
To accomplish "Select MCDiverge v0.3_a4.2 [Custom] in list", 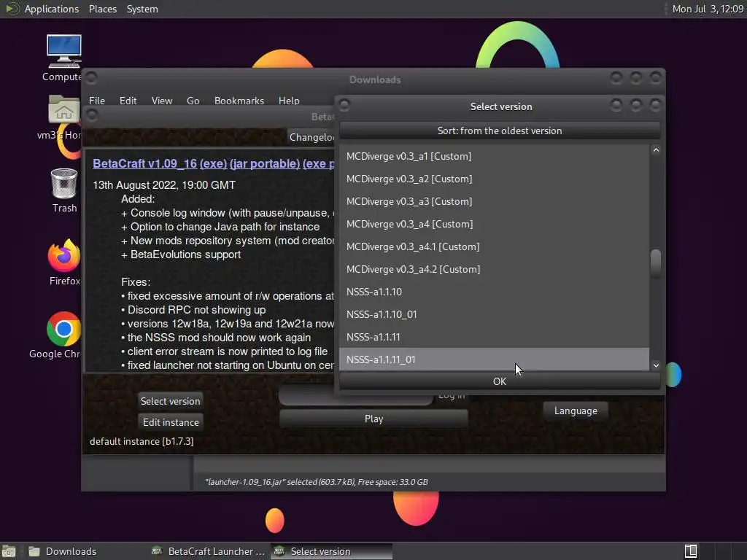I will click(x=494, y=269).
